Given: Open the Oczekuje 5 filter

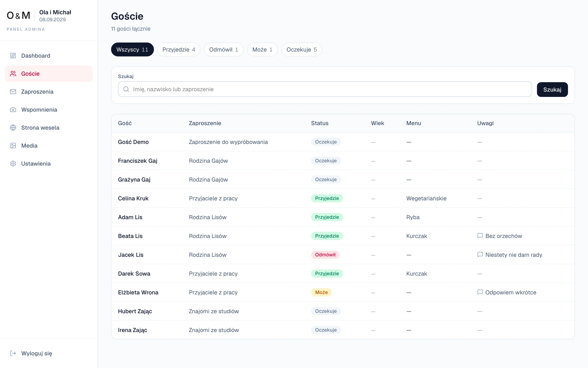Looking at the screenshot, I should (x=302, y=50).
